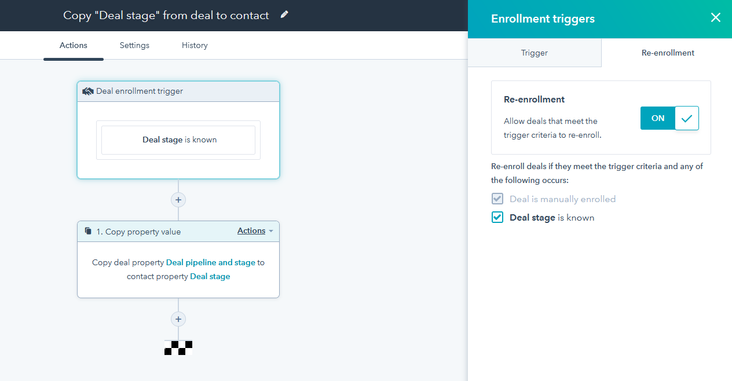Close the Enrollment triggers panel
732x381 pixels.
(x=715, y=18)
